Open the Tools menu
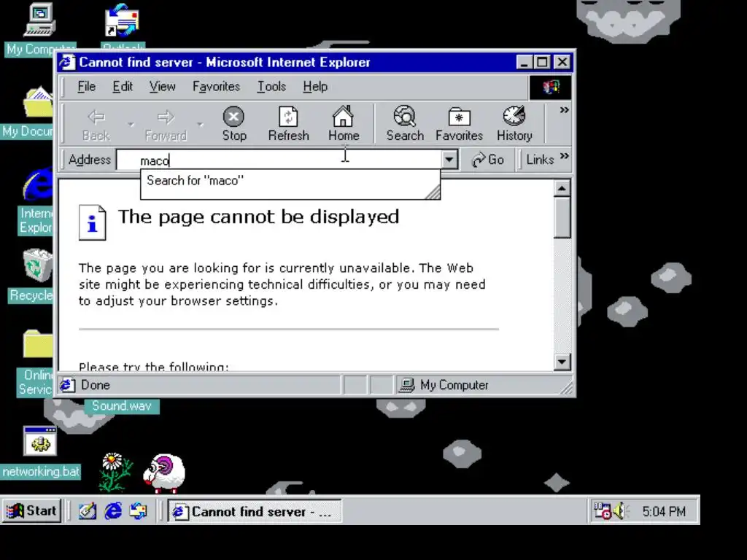Image resolution: width=747 pixels, height=560 pixels. [271, 87]
